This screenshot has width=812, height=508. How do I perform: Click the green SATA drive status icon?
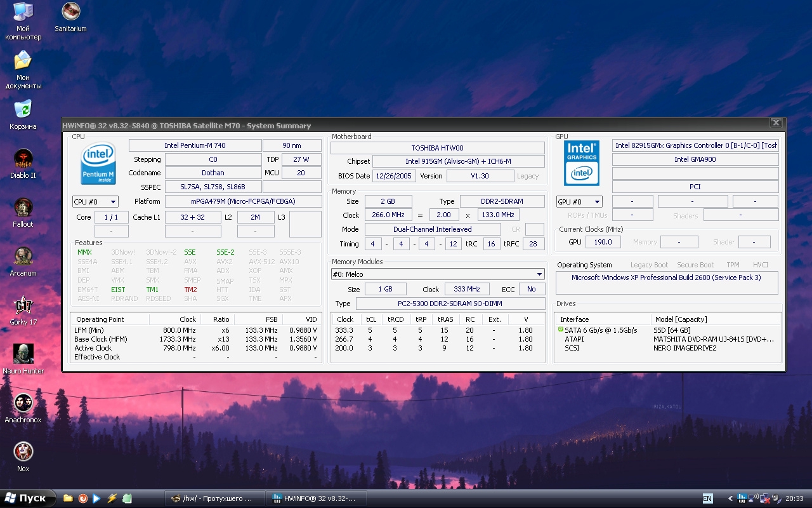point(561,330)
